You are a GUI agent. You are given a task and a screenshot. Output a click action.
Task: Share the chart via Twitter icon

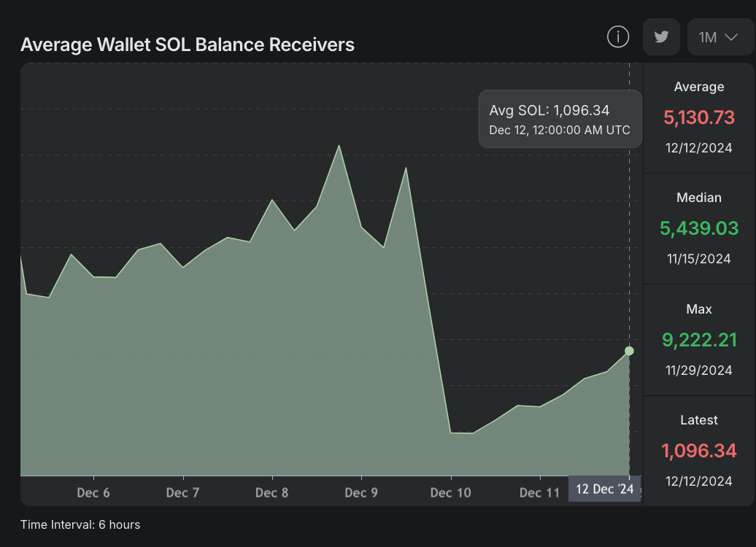661,37
